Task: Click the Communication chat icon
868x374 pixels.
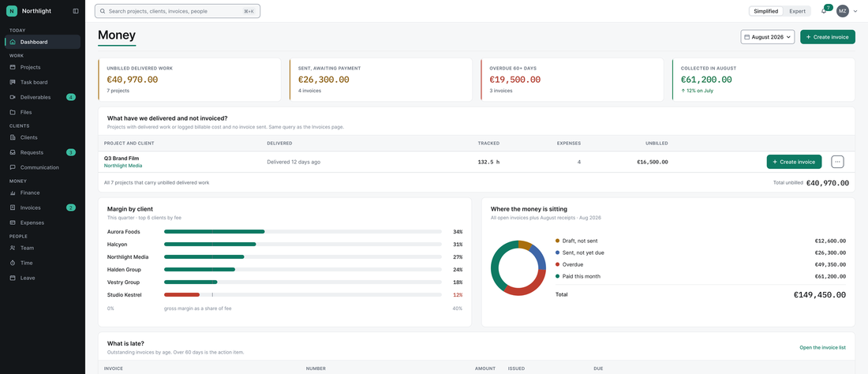Action: [x=13, y=167]
